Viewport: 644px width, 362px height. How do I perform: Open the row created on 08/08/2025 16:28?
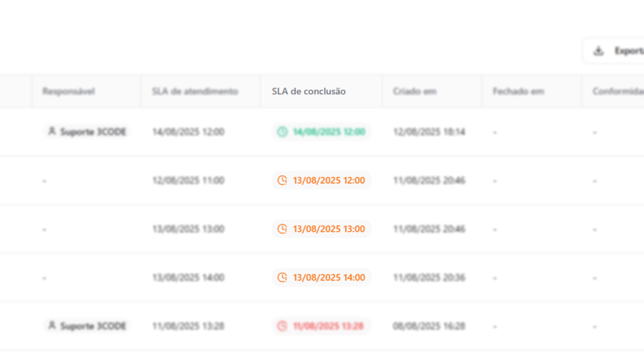pos(429,326)
